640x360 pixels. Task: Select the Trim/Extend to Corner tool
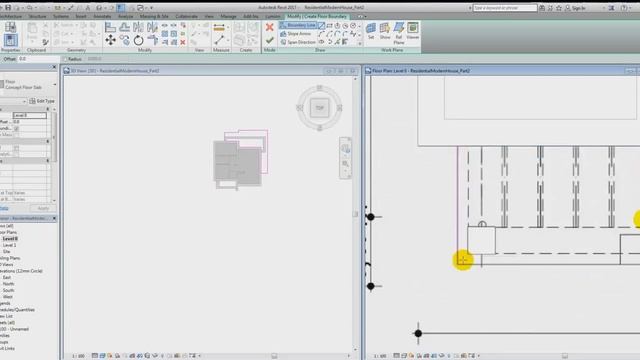[x=152, y=40]
